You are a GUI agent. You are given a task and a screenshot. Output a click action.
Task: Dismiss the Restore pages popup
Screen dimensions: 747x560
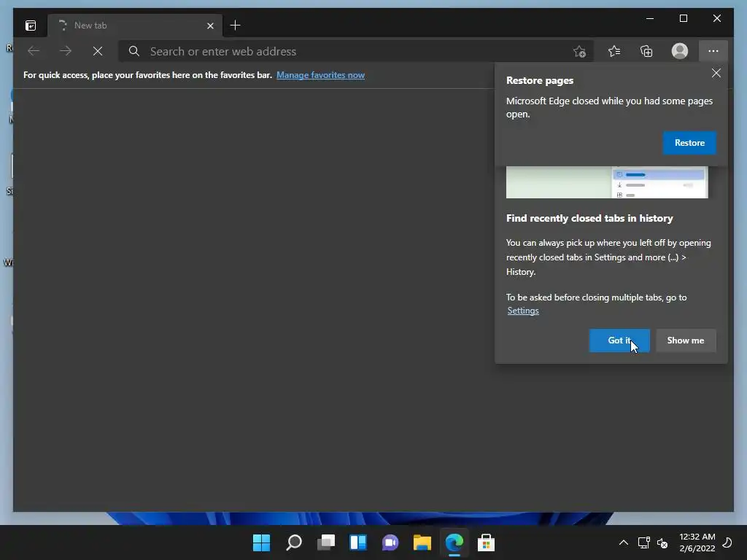coord(716,73)
